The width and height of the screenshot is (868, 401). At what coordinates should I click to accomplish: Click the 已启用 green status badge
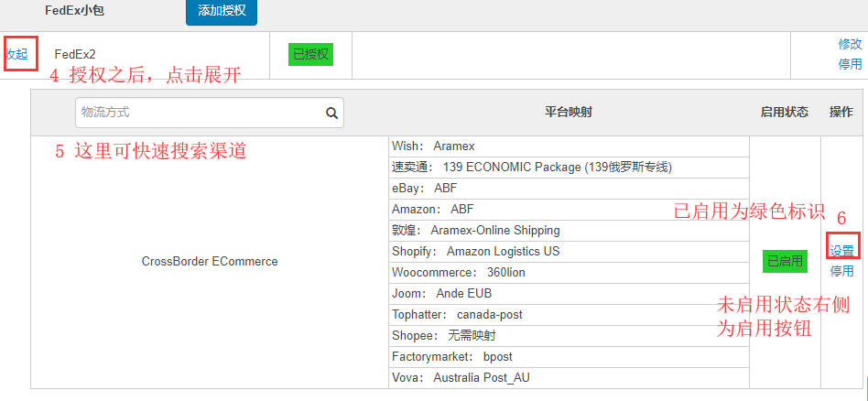[x=785, y=262]
